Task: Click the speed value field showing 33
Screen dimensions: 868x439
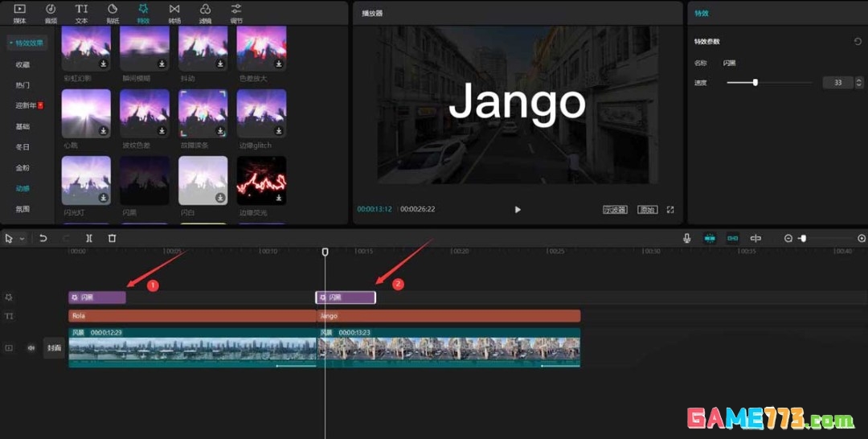Action: pyautogui.click(x=837, y=83)
